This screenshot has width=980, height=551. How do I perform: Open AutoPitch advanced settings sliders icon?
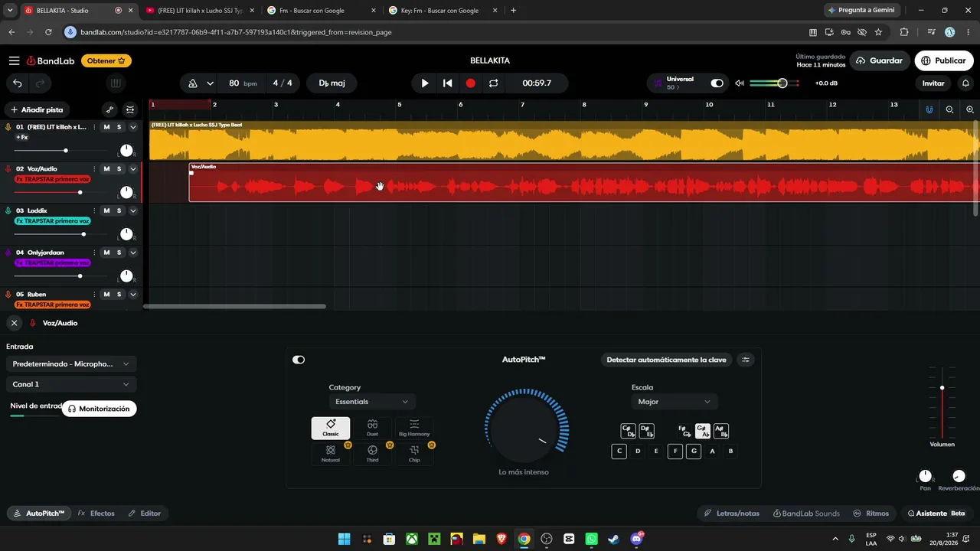tap(746, 360)
